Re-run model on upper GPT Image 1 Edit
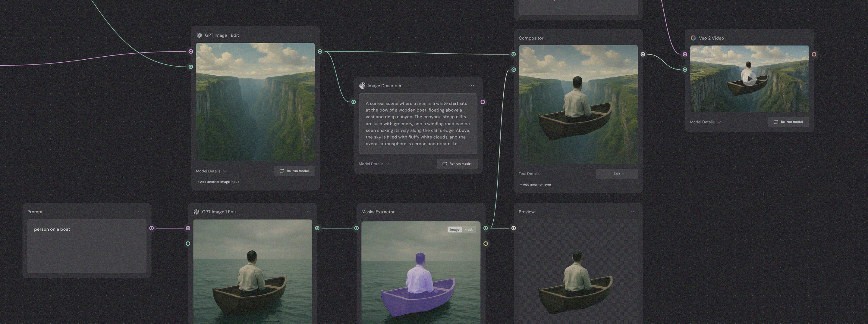 pos(294,171)
